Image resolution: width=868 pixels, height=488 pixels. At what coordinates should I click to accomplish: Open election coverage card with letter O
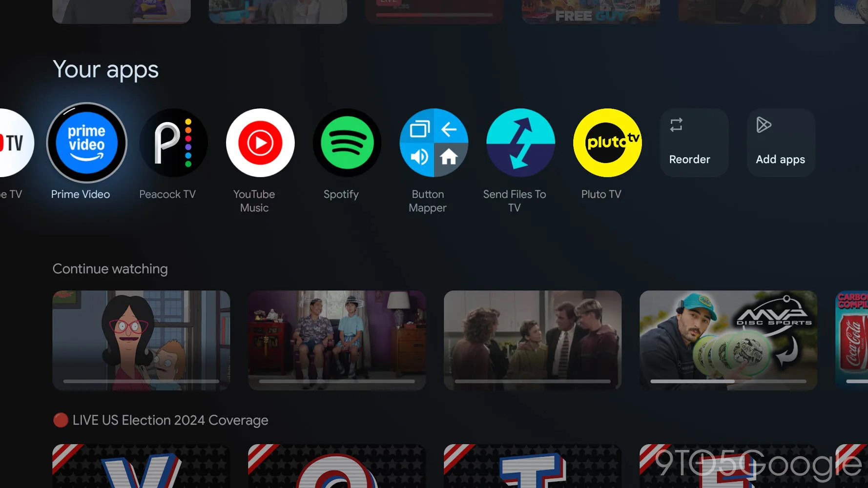tap(337, 466)
